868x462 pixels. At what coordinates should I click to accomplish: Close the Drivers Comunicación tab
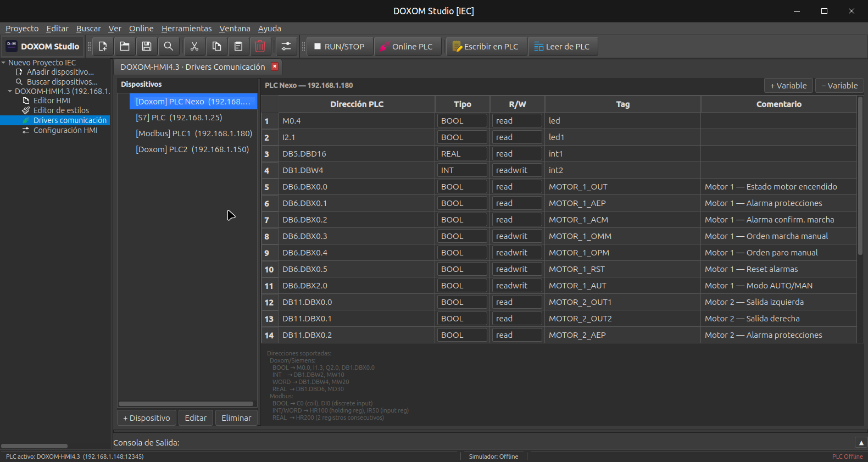(275, 66)
